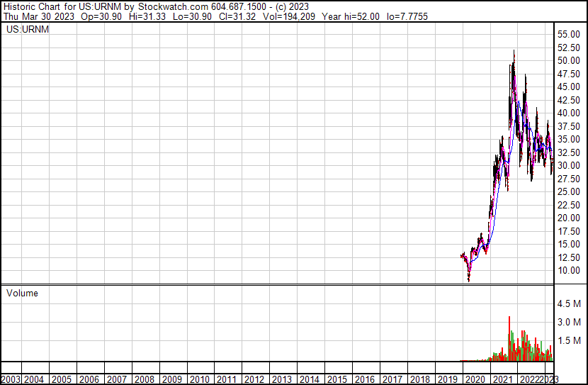588x385 pixels.
Task: Select the 2010 year marker
Action: pos(200,379)
